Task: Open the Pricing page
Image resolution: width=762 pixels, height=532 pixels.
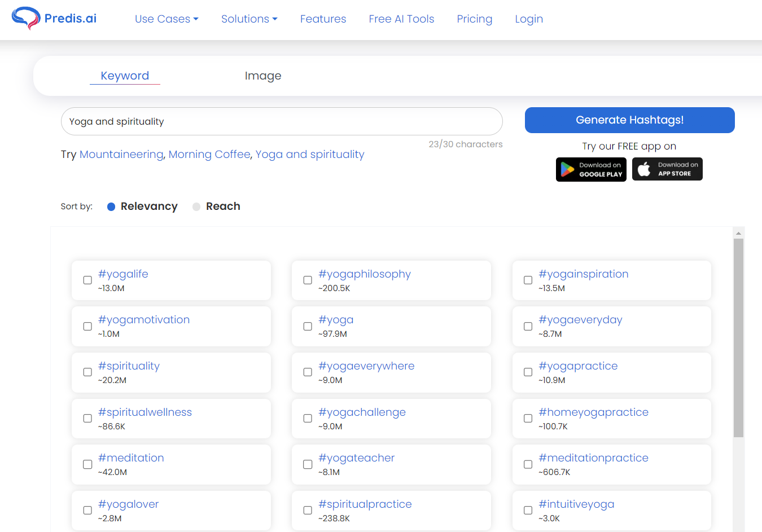Action: (474, 19)
